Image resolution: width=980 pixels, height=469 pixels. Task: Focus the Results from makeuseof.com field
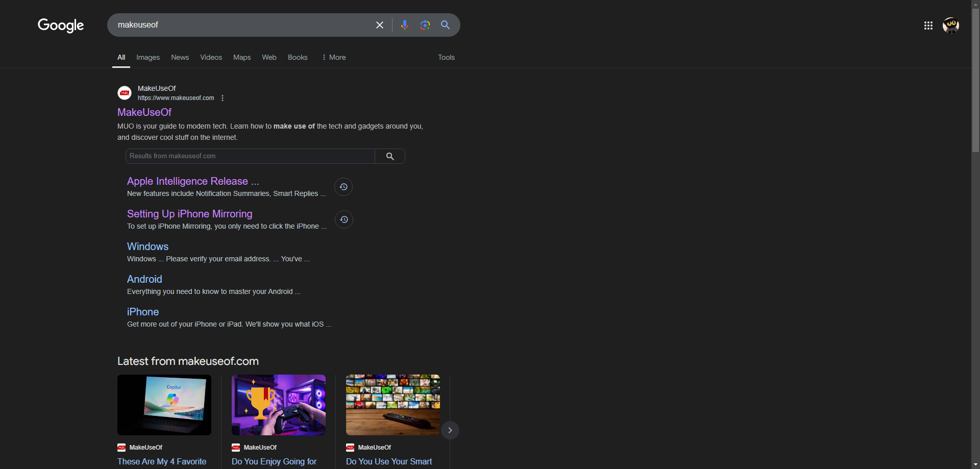pos(250,156)
